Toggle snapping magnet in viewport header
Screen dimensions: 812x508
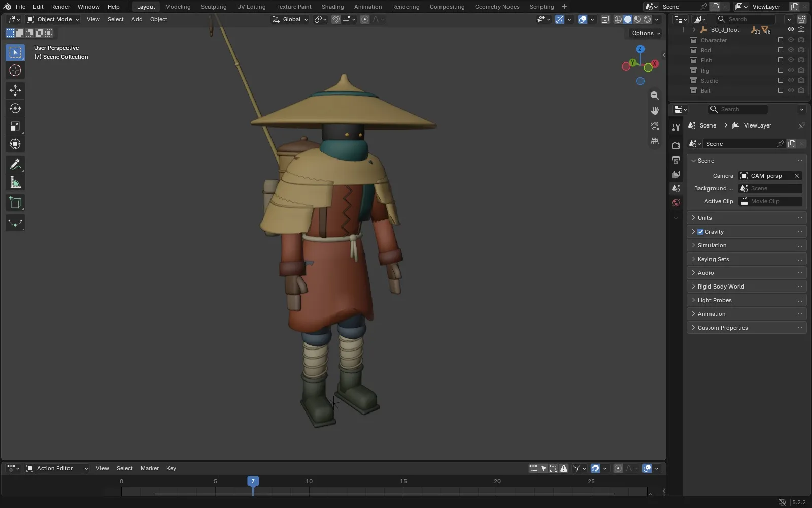pyautogui.click(x=336, y=19)
